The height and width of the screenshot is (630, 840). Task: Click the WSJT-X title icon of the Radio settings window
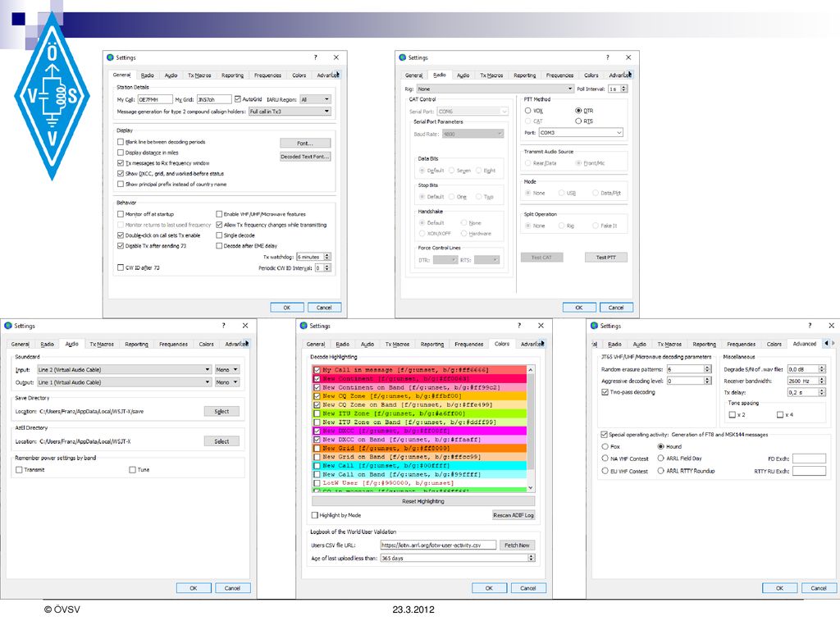coord(402,57)
